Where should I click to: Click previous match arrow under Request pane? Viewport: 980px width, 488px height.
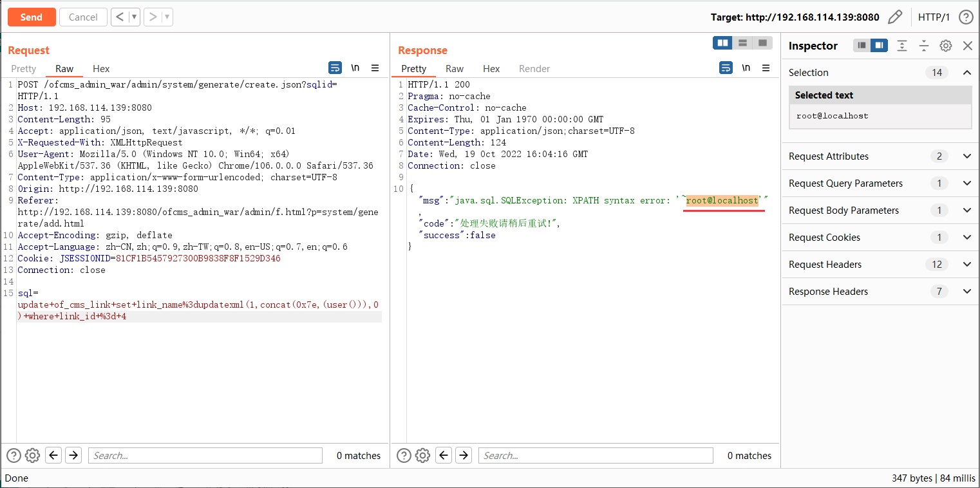pyautogui.click(x=53, y=456)
